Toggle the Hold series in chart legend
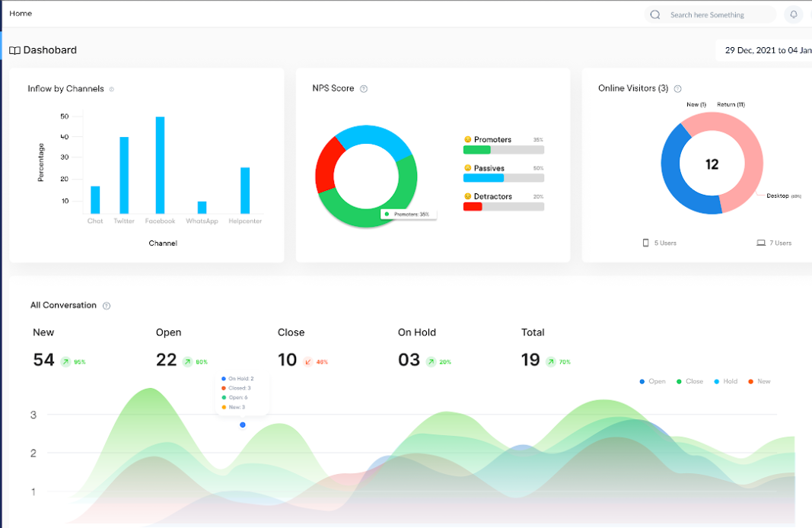 coord(726,381)
